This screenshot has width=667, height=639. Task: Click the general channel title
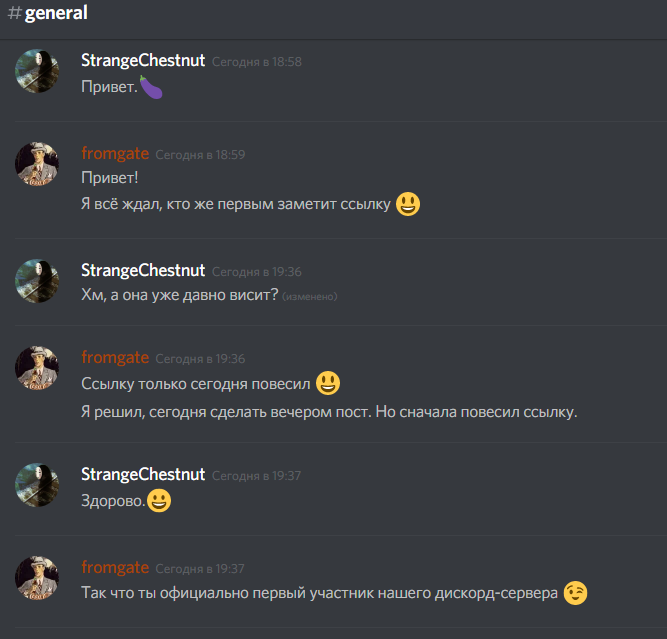click(56, 13)
